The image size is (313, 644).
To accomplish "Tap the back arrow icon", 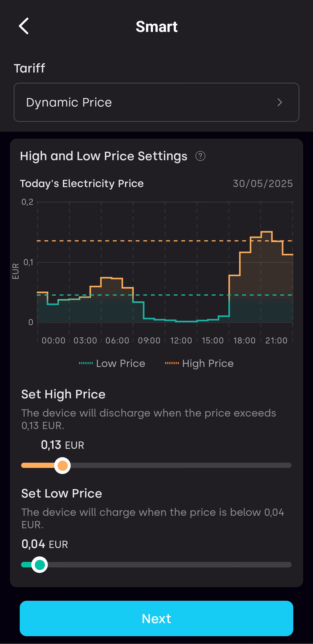I will tap(24, 26).
